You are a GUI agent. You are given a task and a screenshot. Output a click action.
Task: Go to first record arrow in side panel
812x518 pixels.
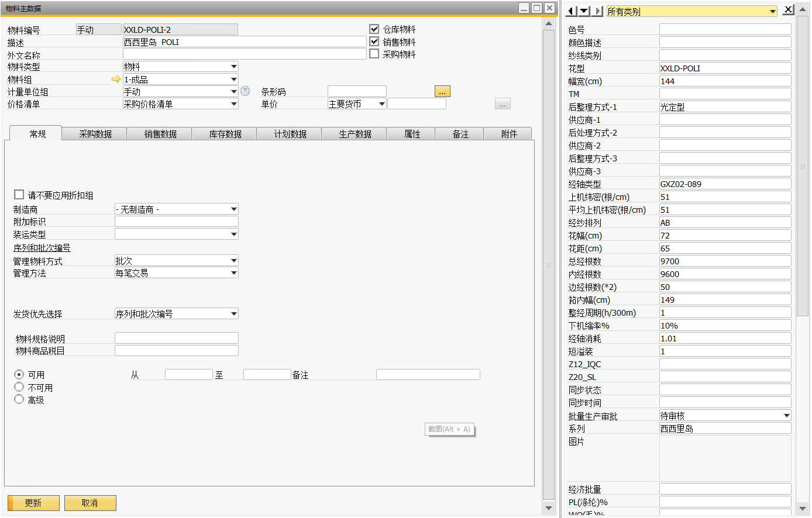(x=571, y=11)
